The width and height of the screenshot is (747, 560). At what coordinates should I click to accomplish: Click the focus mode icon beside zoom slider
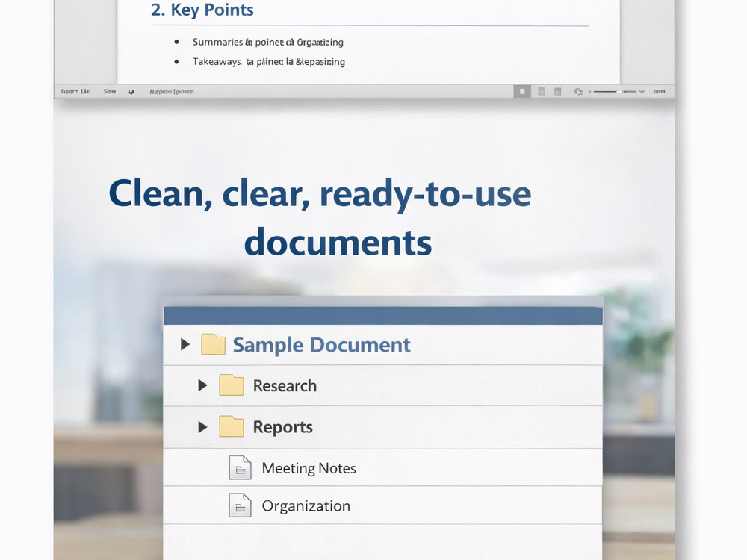click(x=578, y=91)
